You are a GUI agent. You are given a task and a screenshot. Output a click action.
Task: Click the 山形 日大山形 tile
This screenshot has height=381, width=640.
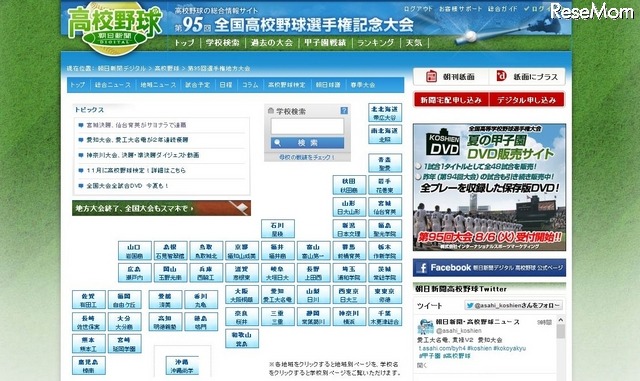(349, 207)
